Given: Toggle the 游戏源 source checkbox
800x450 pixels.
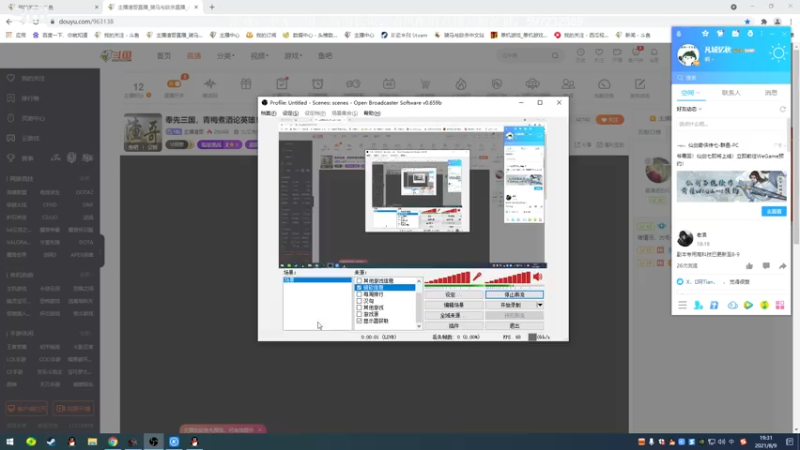Looking at the screenshot, I should [359, 314].
